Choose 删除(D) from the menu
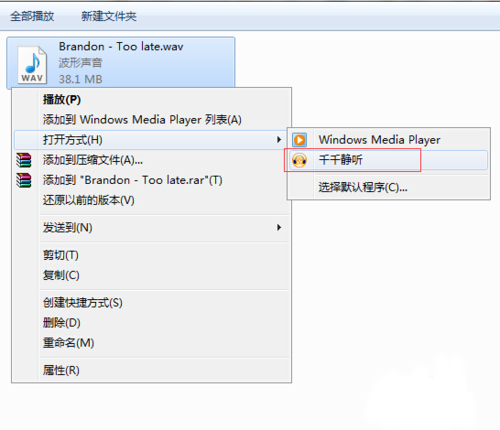 [62, 323]
